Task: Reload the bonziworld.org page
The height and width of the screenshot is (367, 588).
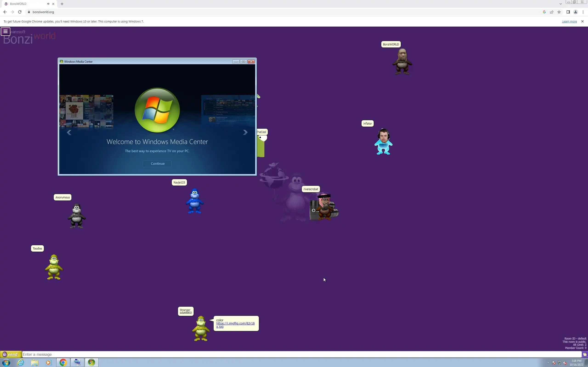Action: 20,12
